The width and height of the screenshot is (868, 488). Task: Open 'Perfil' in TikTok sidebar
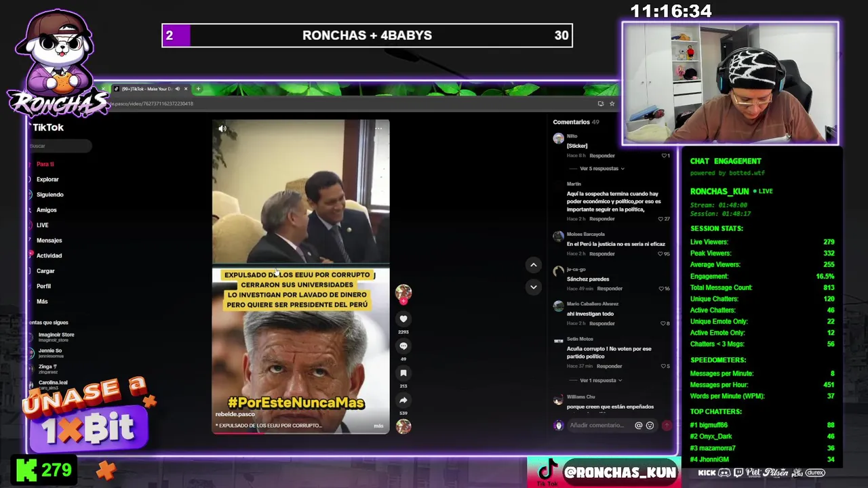coord(43,286)
